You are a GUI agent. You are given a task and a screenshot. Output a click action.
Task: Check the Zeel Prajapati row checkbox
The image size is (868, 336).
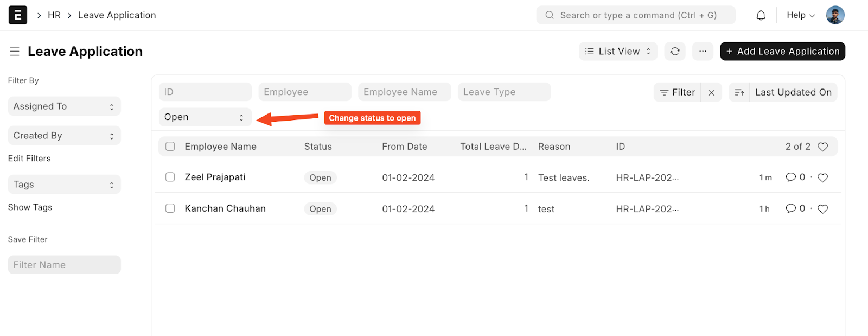pos(170,177)
